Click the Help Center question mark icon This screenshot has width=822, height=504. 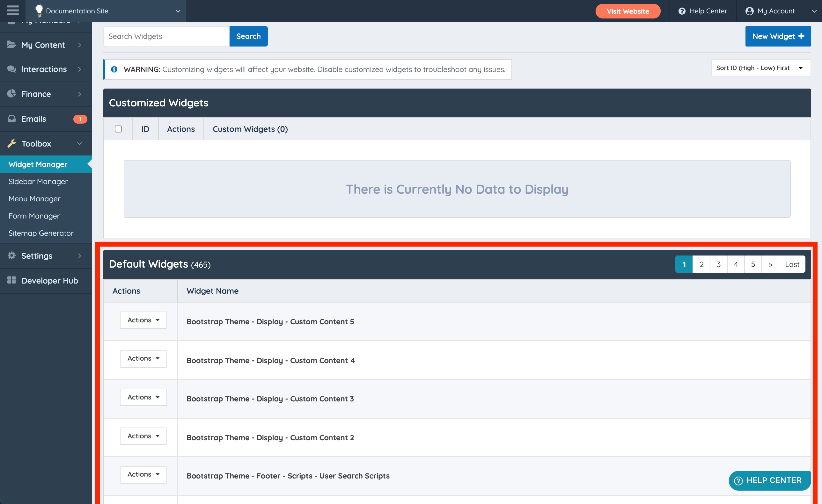pos(682,11)
